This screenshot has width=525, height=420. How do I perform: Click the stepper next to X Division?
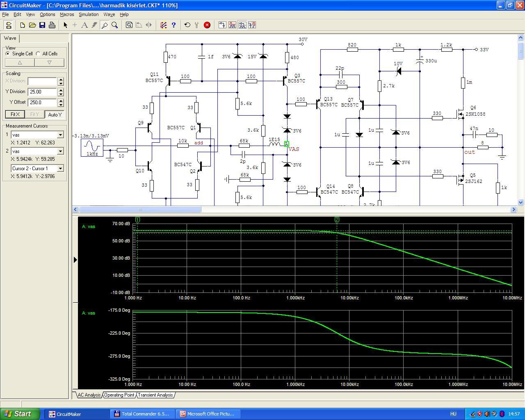61,81
